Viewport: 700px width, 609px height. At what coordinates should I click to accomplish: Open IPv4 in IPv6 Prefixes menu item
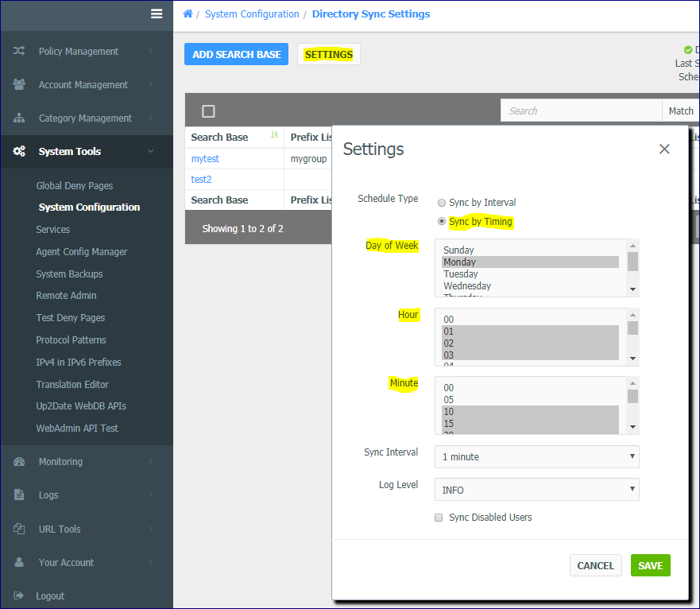click(78, 362)
